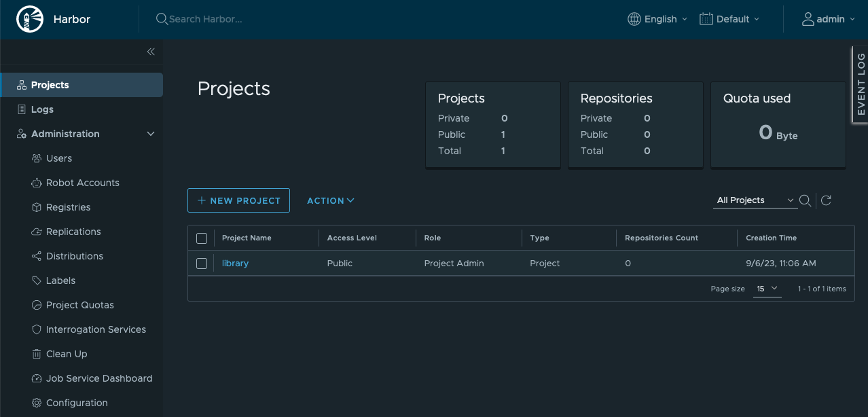Sort by Project Name column header
868x417 pixels.
(247, 238)
